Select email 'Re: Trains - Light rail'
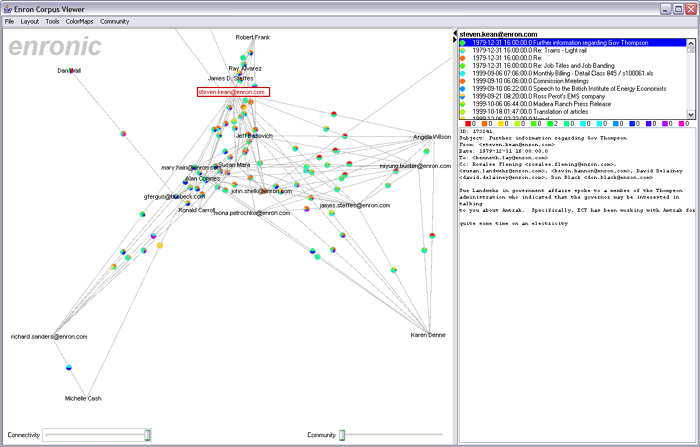Image resolution: width=700 pixels, height=447 pixels. [x=573, y=50]
